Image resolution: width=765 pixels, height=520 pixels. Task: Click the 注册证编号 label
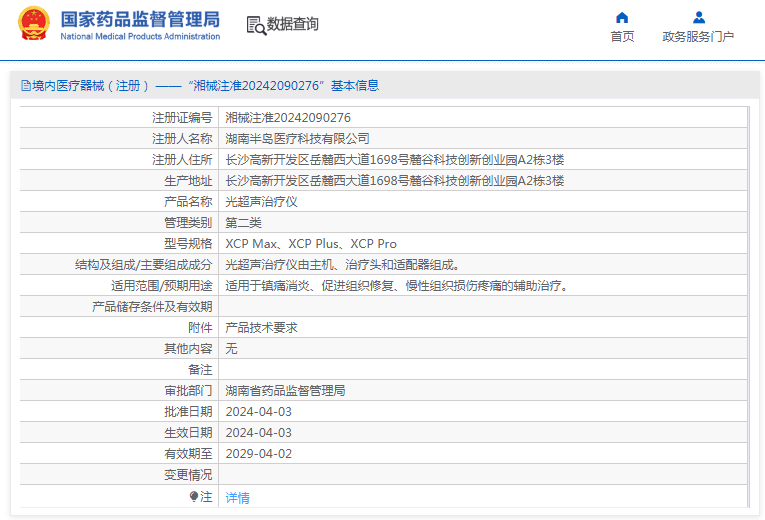click(x=182, y=118)
